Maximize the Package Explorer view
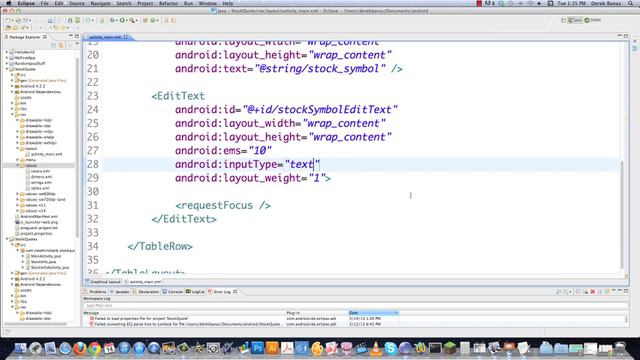640x360 pixels. coord(77,36)
